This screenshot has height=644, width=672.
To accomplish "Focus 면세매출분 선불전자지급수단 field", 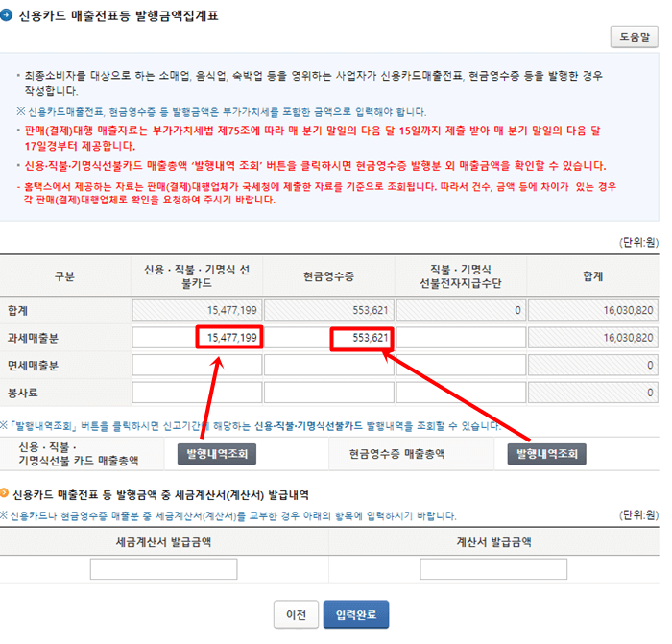I will pyautogui.click(x=461, y=365).
